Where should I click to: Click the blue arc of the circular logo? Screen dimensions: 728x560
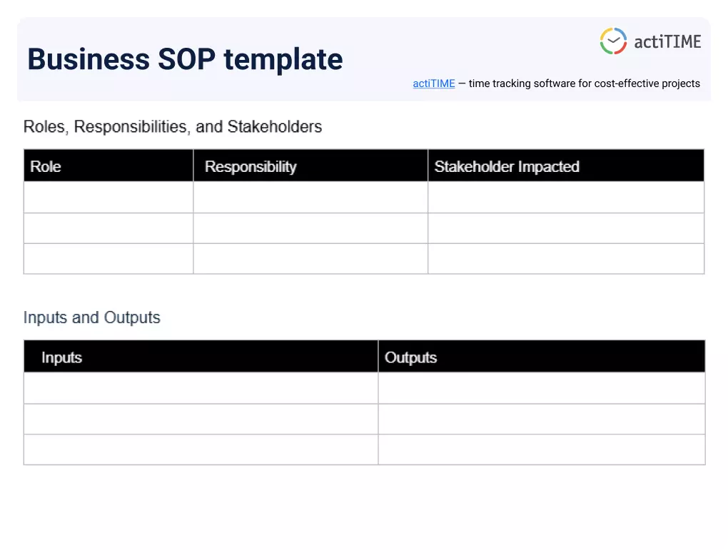(x=622, y=34)
